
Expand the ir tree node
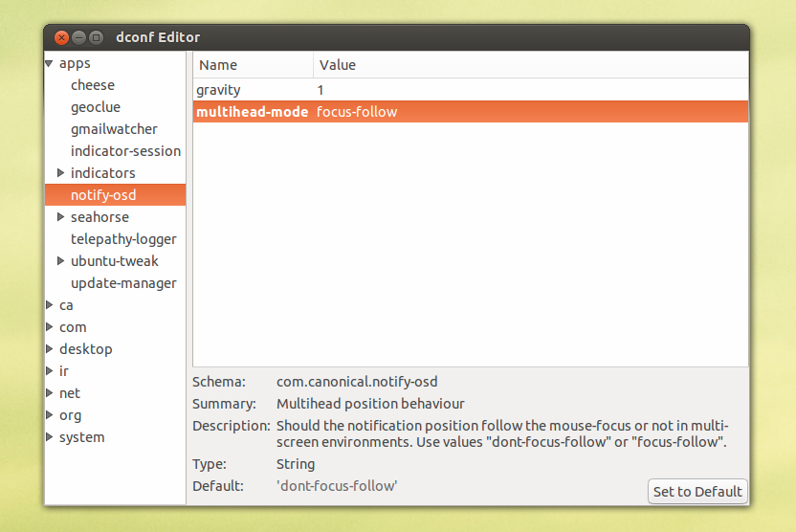49,371
